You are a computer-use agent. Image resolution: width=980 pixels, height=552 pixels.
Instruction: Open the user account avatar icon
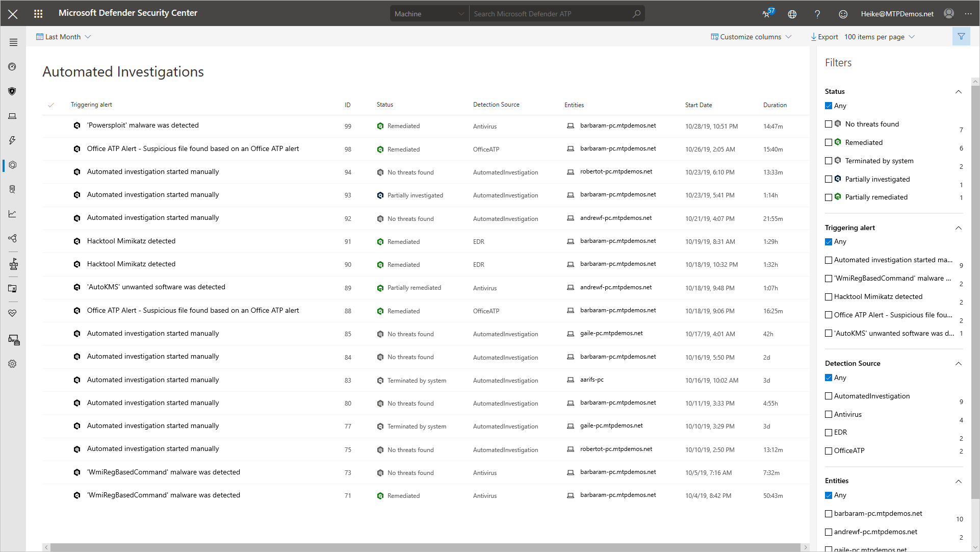[x=949, y=13]
